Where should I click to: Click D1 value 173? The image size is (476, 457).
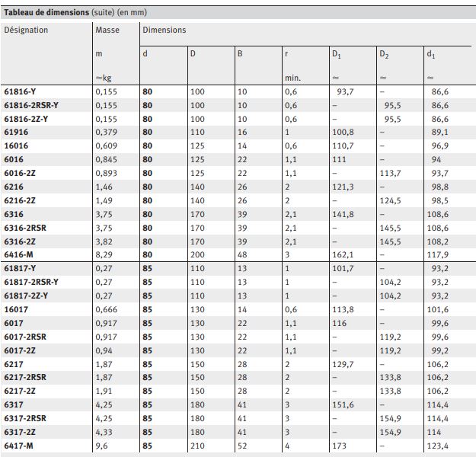coord(340,446)
